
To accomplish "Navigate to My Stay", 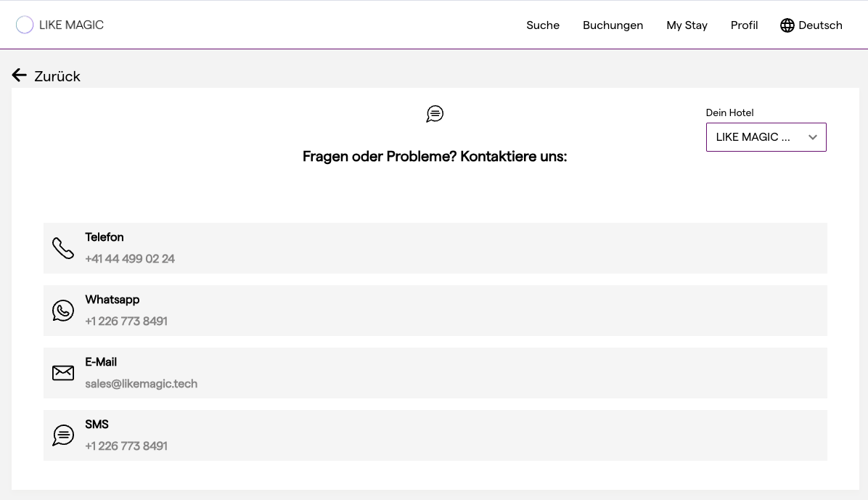I will [x=687, y=25].
